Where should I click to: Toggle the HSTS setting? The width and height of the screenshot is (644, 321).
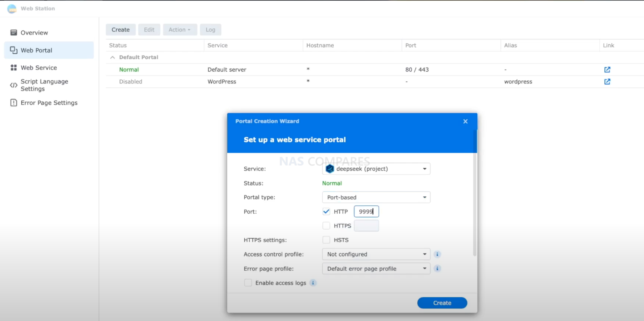point(326,240)
